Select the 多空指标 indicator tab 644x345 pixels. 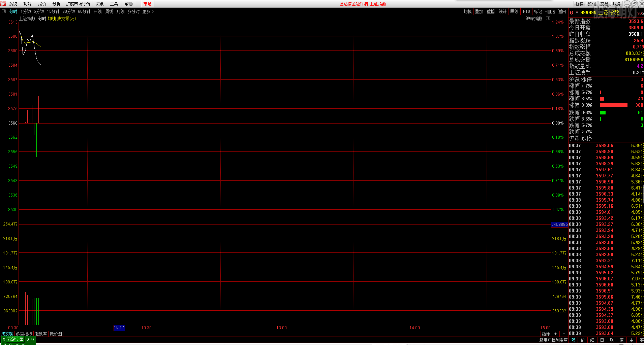[24, 334]
